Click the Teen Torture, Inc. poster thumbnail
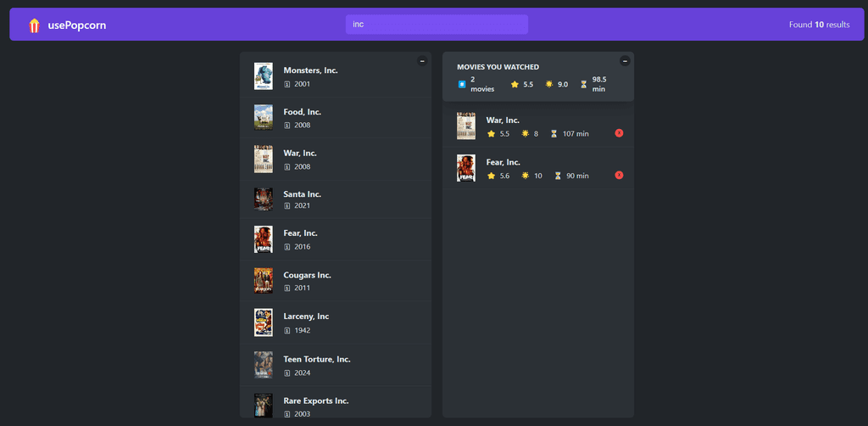 coord(264,365)
